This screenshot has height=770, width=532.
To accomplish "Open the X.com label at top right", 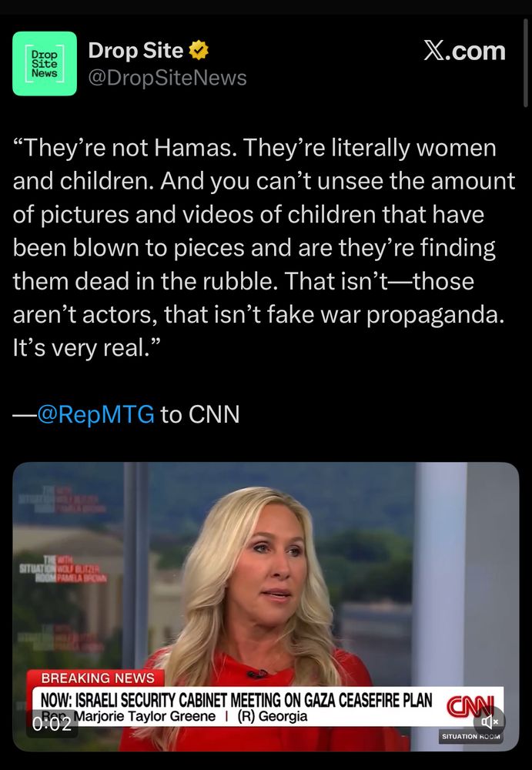I will point(464,51).
